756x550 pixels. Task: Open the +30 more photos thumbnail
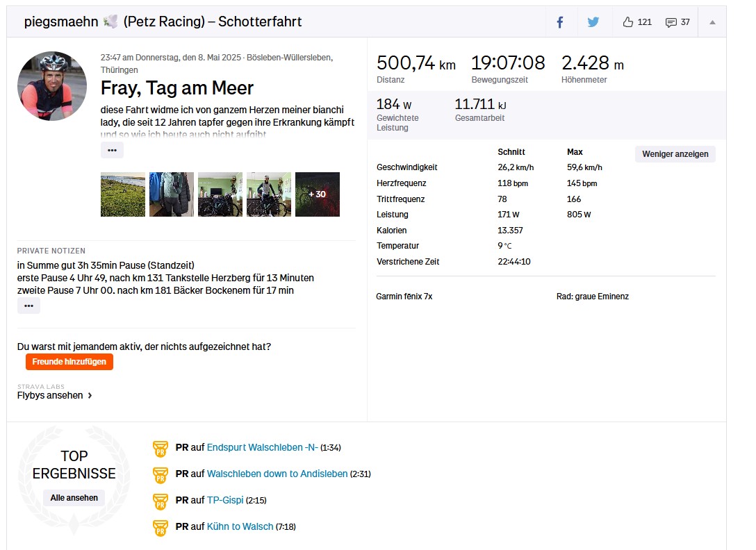point(318,194)
